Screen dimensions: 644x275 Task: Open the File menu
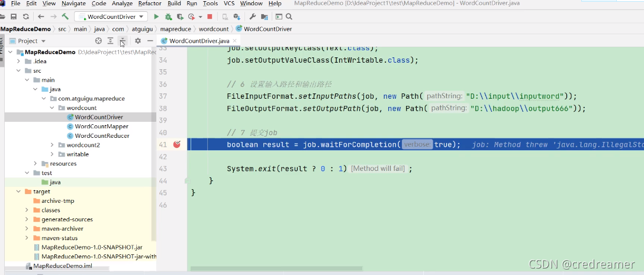pyautogui.click(x=15, y=4)
